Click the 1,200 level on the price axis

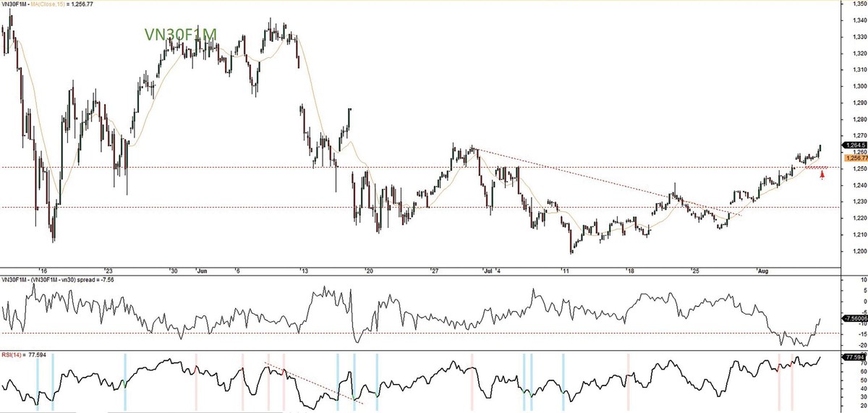[854, 252]
